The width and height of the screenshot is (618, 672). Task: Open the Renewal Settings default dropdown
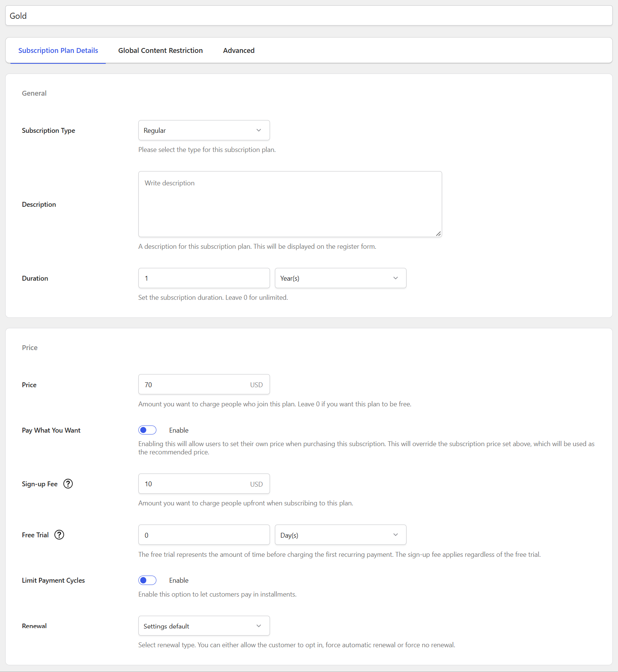tap(204, 626)
